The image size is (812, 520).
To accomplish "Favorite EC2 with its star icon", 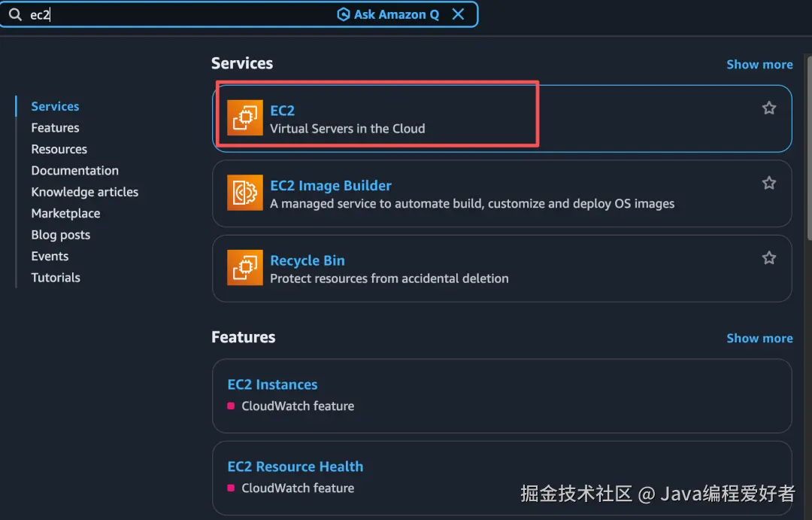I will (x=769, y=108).
